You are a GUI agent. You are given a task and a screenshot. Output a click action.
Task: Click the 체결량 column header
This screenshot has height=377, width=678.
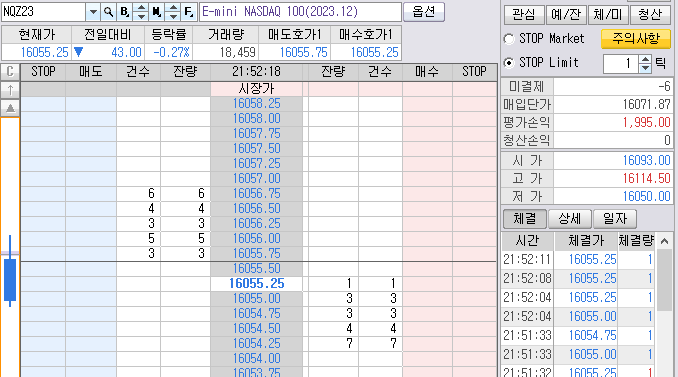pos(636,241)
